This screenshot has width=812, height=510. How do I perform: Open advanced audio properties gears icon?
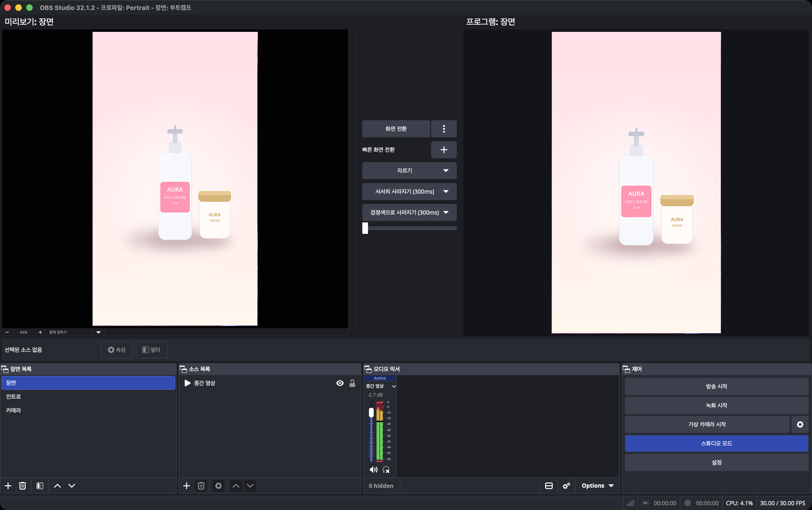point(566,486)
